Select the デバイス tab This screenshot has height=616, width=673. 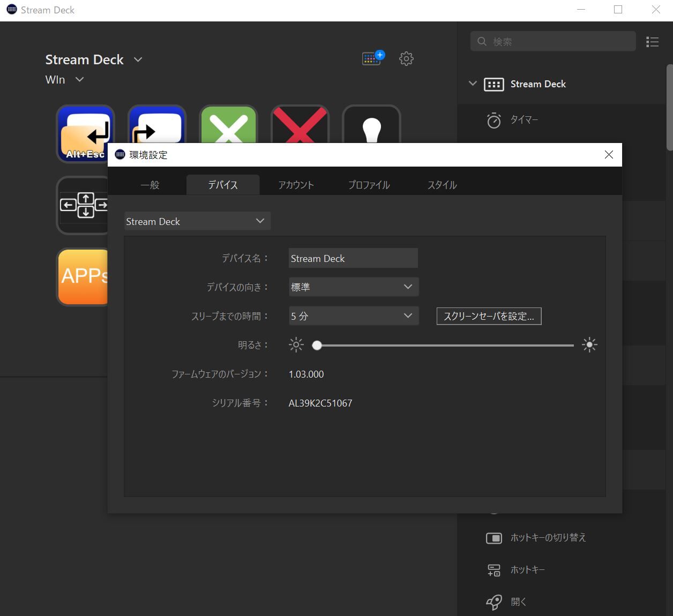tap(223, 185)
